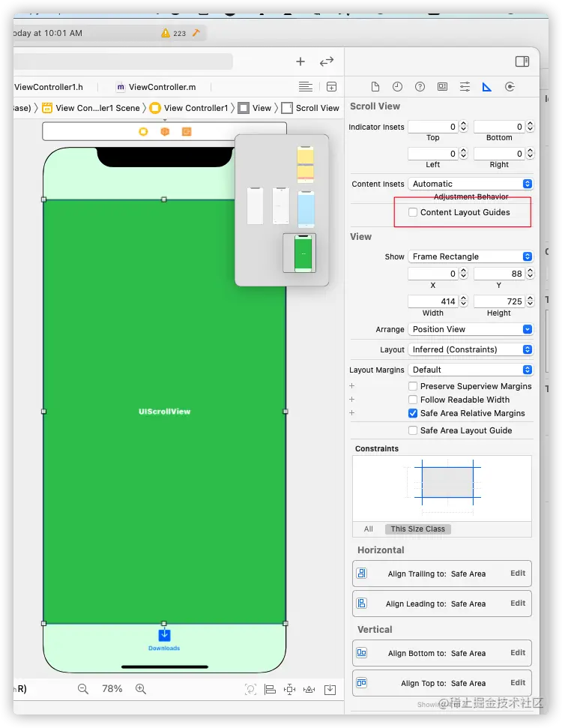Uncheck Safe Area Relative Margins
Image resolution: width=562 pixels, height=728 pixels.
click(413, 413)
